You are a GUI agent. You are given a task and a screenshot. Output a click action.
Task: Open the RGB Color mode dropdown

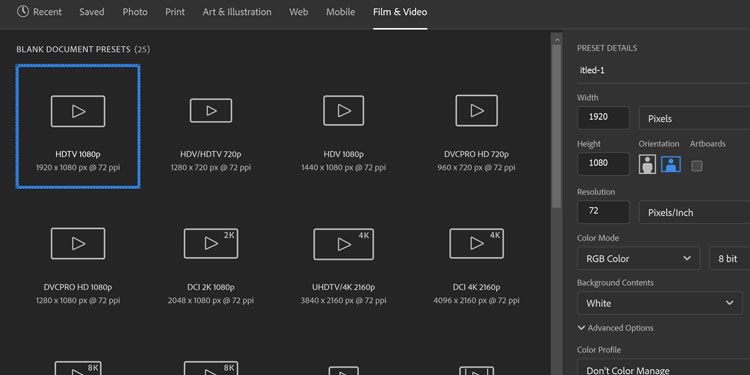[x=638, y=258]
